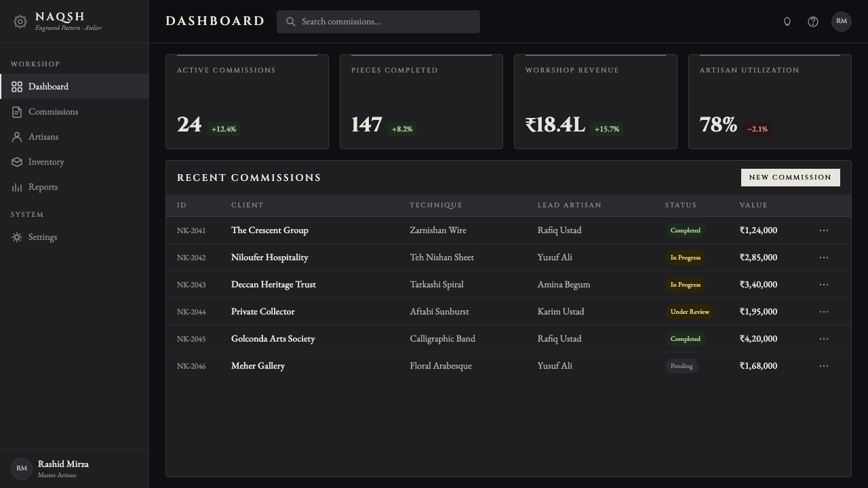Click the RM avatar in top bar
The height and width of the screenshot is (488, 868).
pos(842,22)
